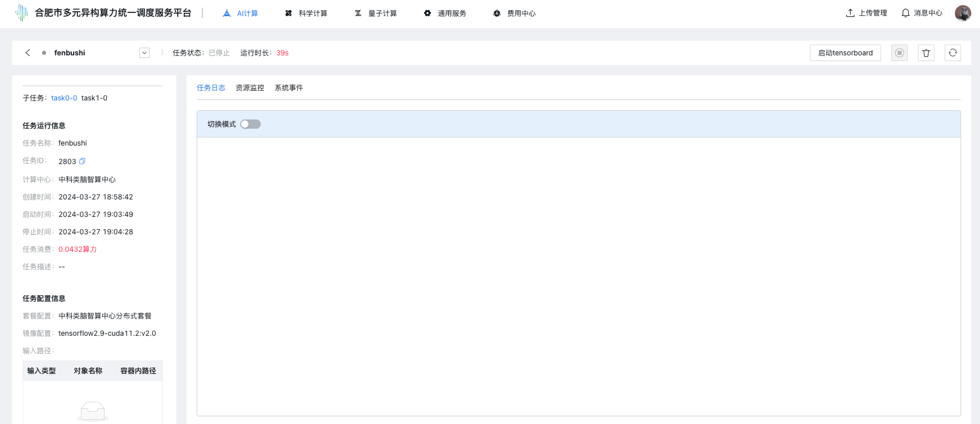Open the message center bell icon

[906, 13]
